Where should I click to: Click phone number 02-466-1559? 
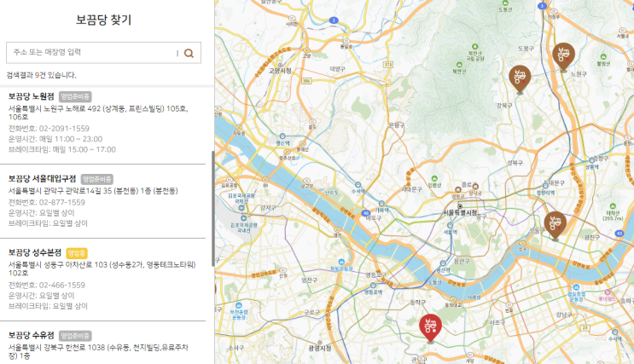[61, 286]
